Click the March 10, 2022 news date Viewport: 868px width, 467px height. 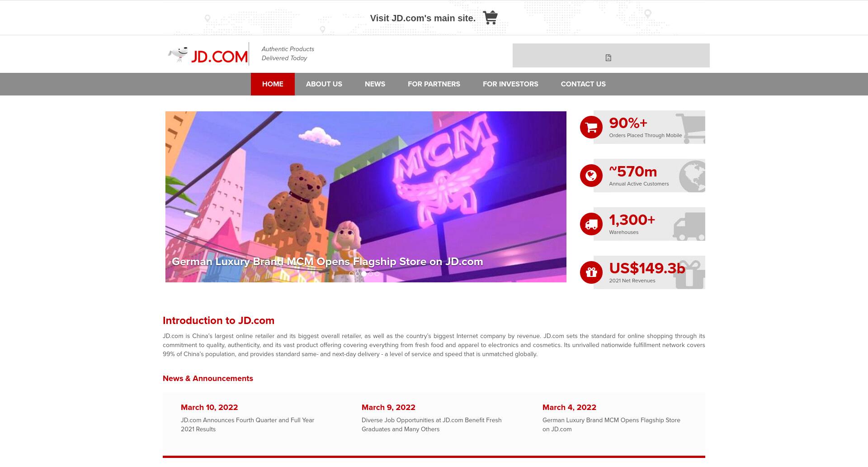[209, 407]
